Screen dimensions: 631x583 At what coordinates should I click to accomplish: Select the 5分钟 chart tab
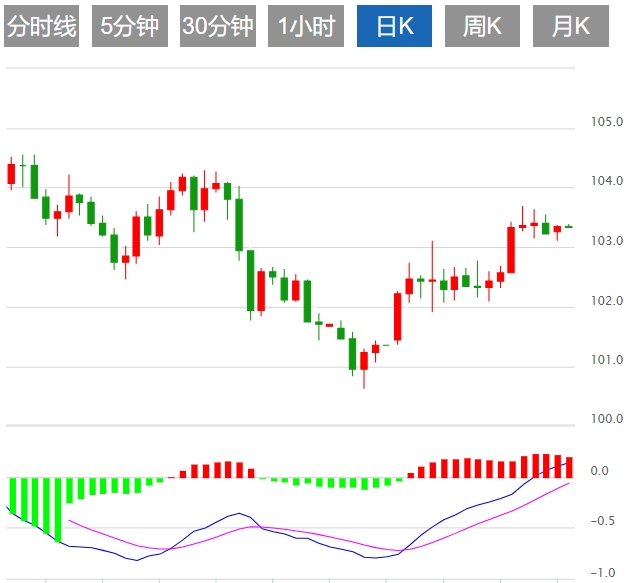[130, 27]
